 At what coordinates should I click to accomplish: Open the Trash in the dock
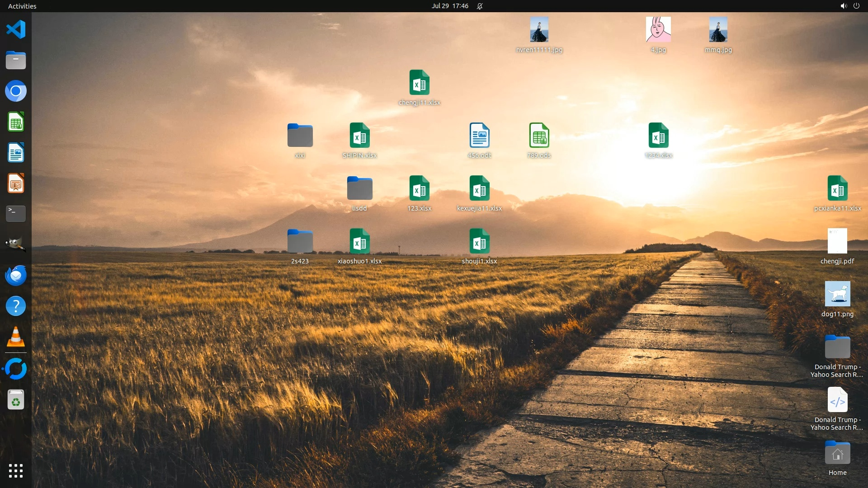pos(16,400)
